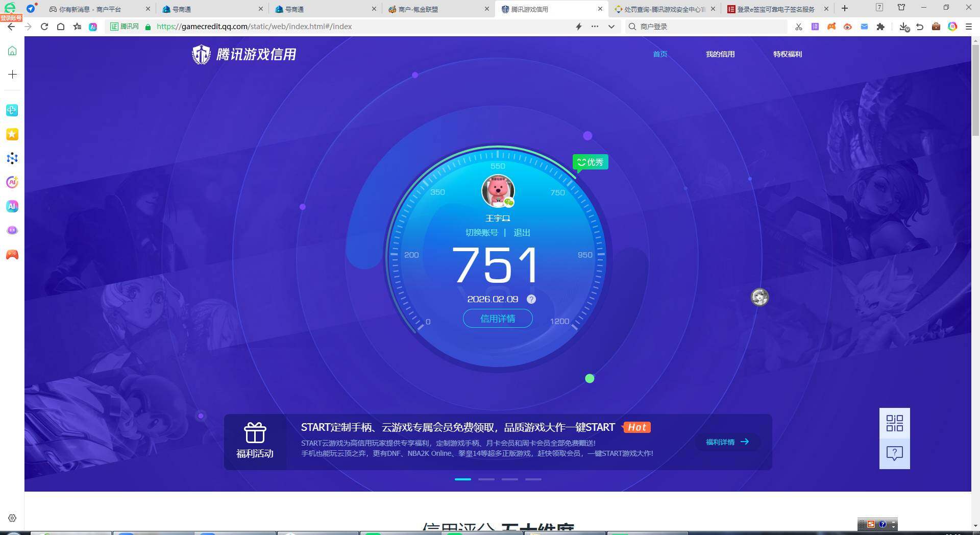Image resolution: width=980 pixels, height=535 pixels.
Task: Bookmark this page with the star icon
Action: pyautogui.click(x=77, y=27)
